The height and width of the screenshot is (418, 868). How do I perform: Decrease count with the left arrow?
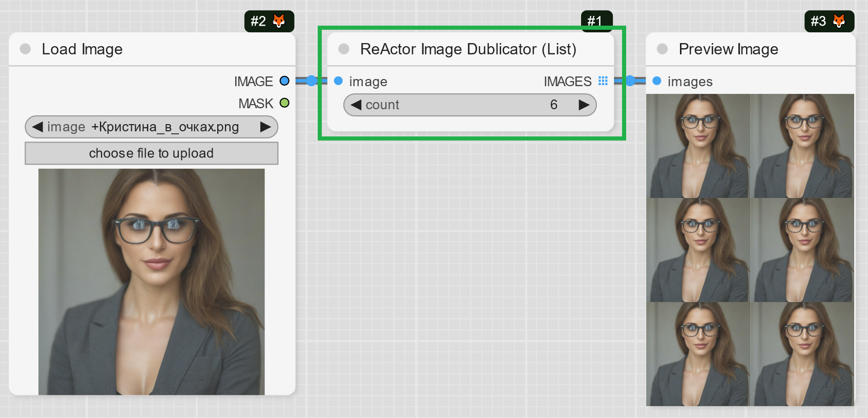coord(356,105)
